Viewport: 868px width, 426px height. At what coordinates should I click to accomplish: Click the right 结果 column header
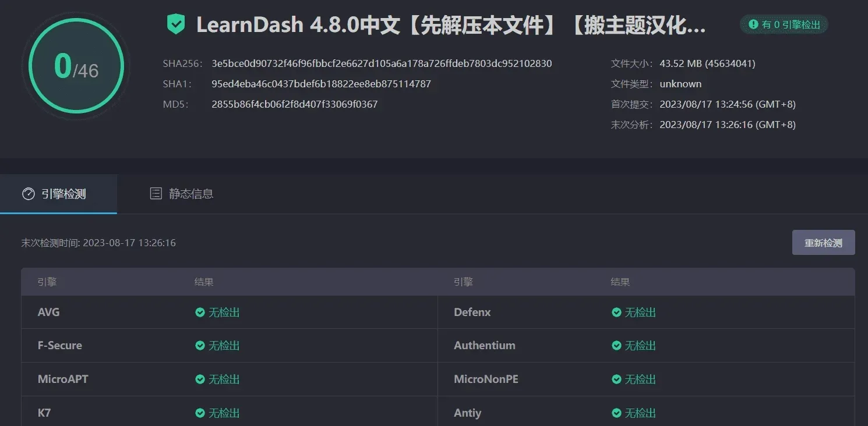tap(620, 282)
